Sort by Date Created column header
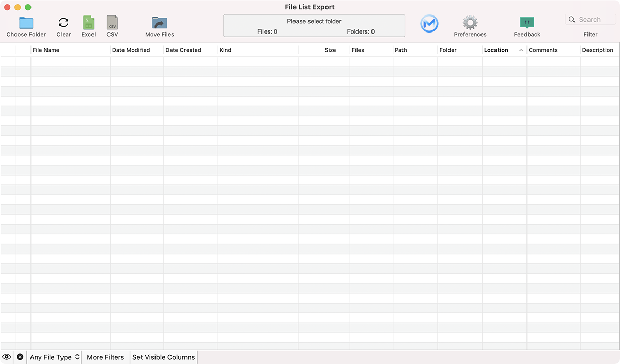620x364 pixels. (191, 50)
